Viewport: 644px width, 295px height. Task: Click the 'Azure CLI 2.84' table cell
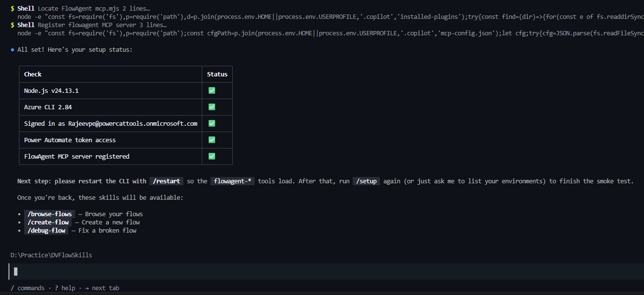pyautogui.click(x=111, y=107)
